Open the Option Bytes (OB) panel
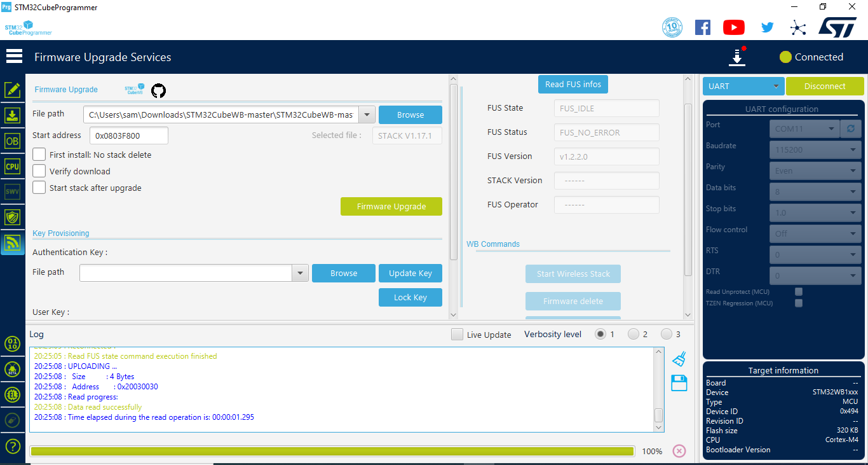This screenshot has width=868, height=465. (x=12, y=141)
